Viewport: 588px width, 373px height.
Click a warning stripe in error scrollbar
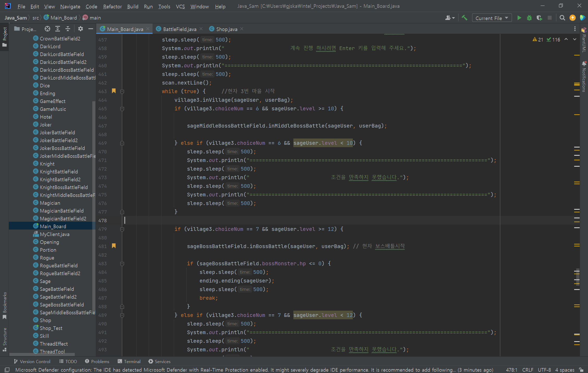pyautogui.click(x=577, y=114)
